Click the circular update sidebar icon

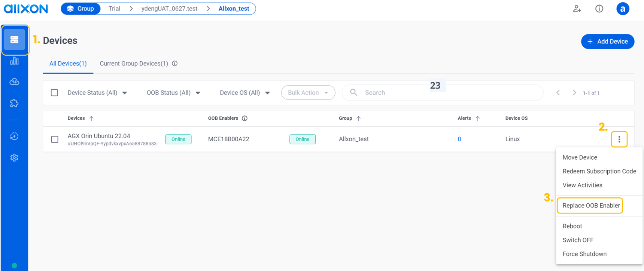point(14,136)
